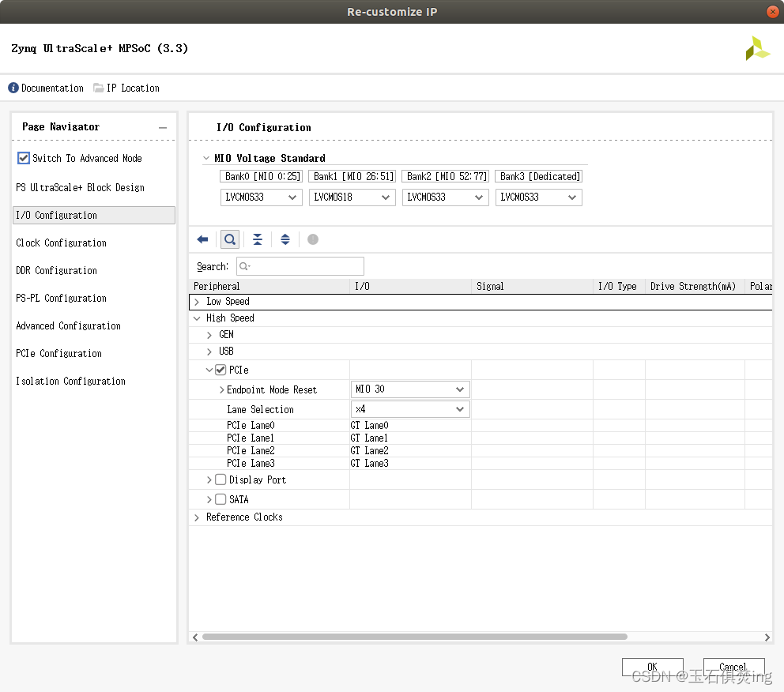Click the Peripheral column header

[269, 286]
